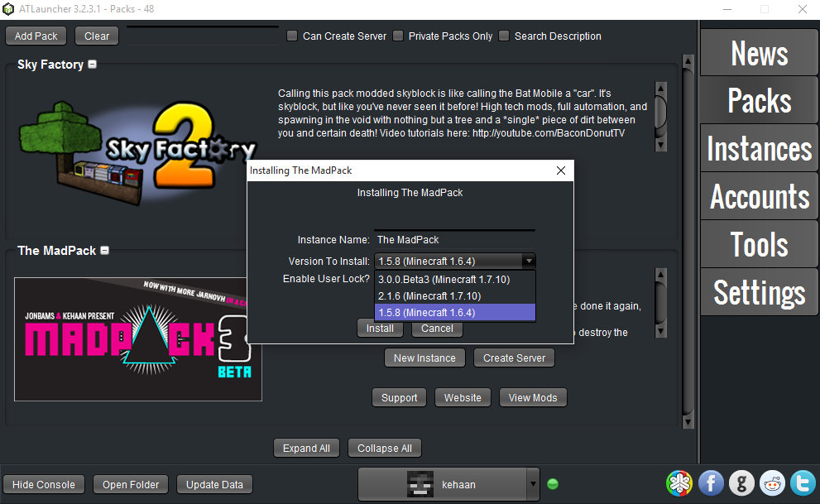The height and width of the screenshot is (504, 820).
Task: Click the packs list scrollbar down arrow
Action: pos(688,422)
